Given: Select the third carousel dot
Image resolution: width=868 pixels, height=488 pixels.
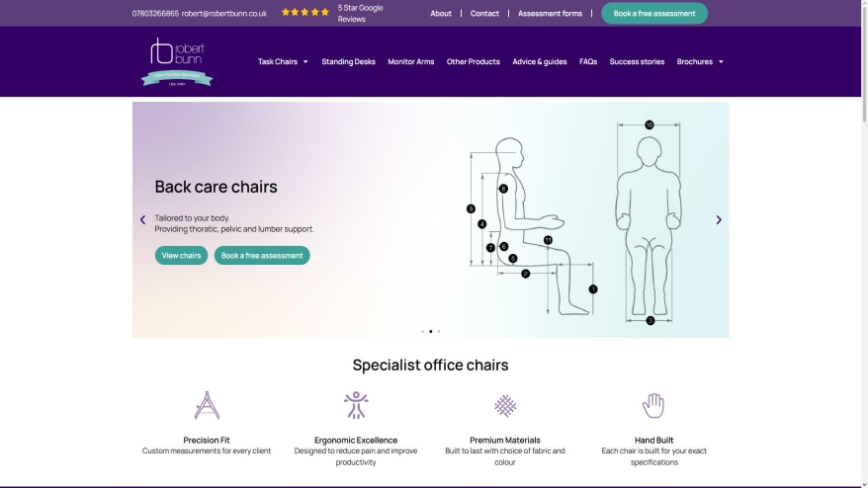Looking at the screenshot, I should 439,331.
